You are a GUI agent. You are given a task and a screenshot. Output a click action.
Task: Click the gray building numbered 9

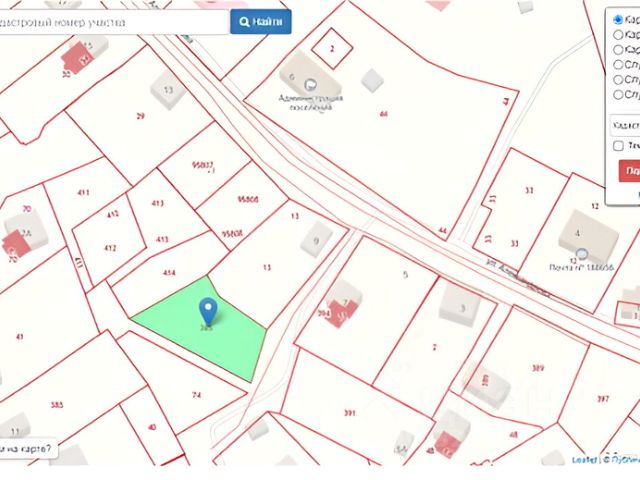(x=316, y=240)
